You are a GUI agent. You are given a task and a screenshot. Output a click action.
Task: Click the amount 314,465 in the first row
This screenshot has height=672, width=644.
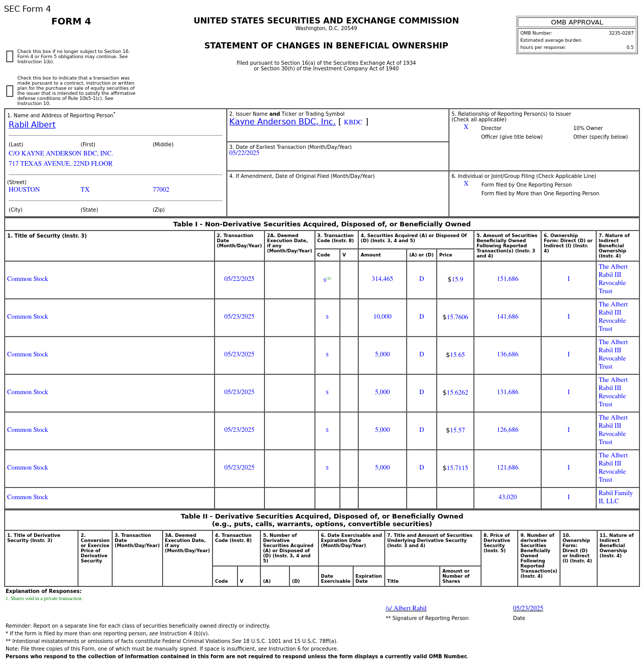[382, 279]
